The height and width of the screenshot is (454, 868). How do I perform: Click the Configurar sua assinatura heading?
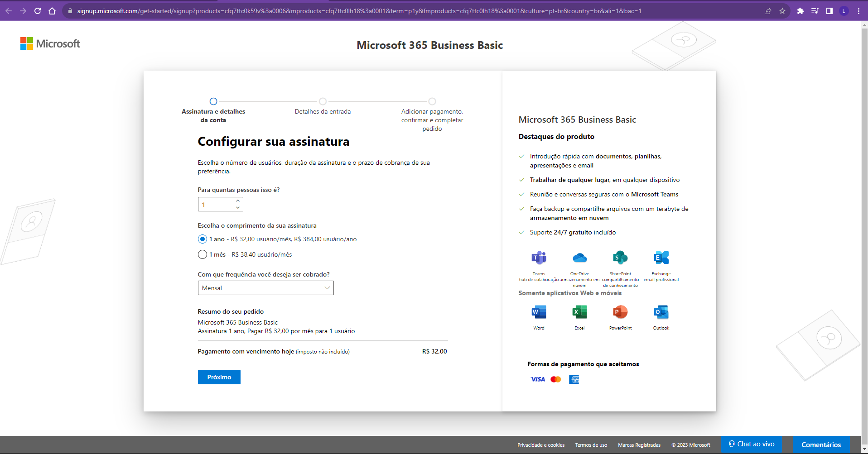(x=274, y=142)
